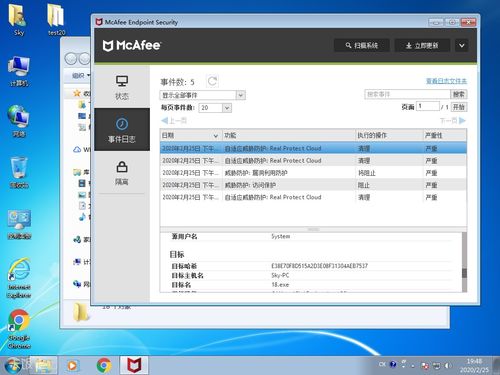Click the McAfee shield icon in title bar
The height and width of the screenshot is (375, 500).
pos(99,22)
